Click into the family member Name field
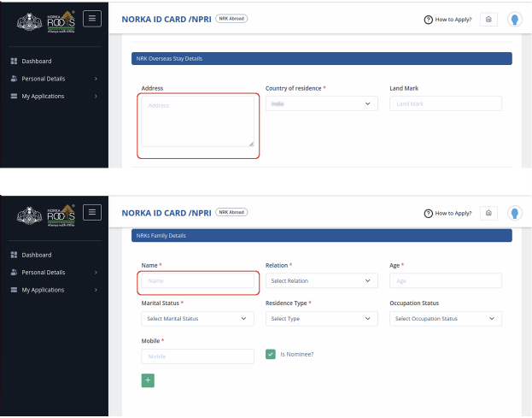The height and width of the screenshot is (418, 532). pos(197,281)
